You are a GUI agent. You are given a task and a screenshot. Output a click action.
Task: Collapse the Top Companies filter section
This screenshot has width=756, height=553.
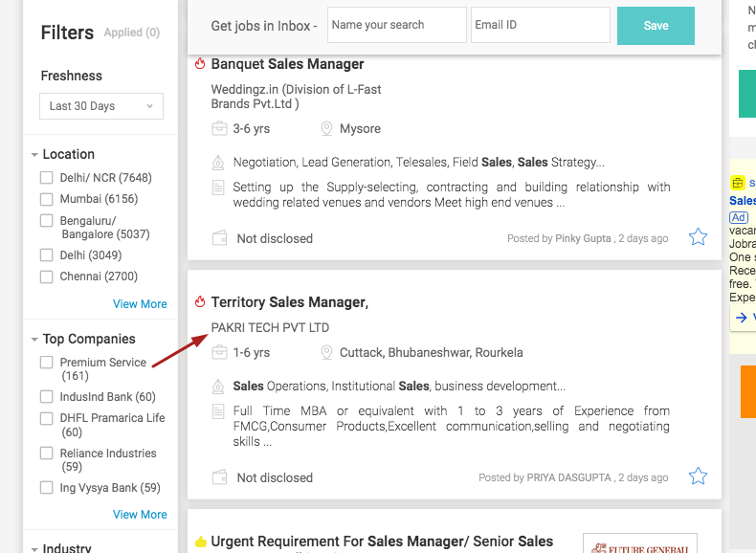click(x=34, y=340)
